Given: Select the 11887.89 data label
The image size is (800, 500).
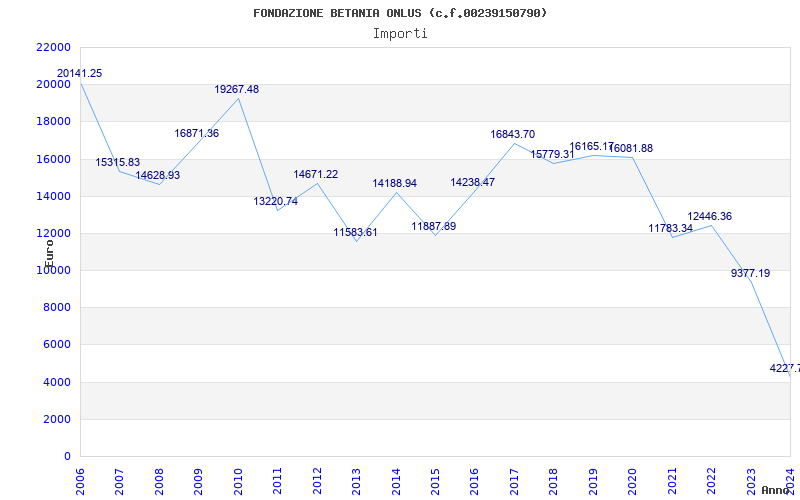Looking at the screenshot, I should click(x=434, y=227).
